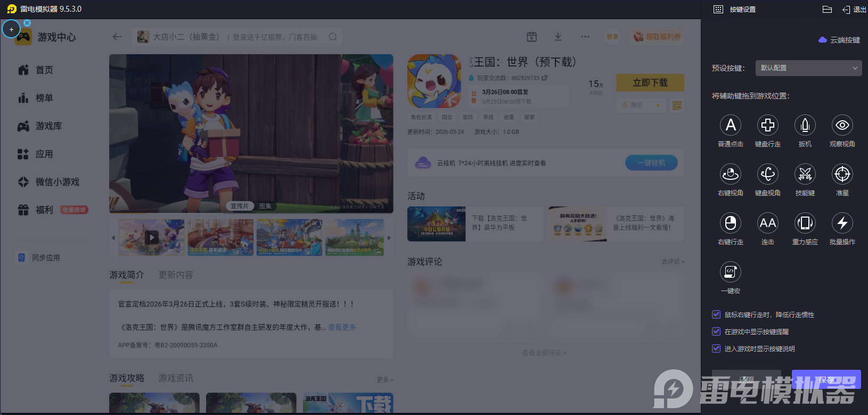Screen dimensions: 868x415
Task: Choose the 观察视角 eye view icon
Action: [842, 125]
